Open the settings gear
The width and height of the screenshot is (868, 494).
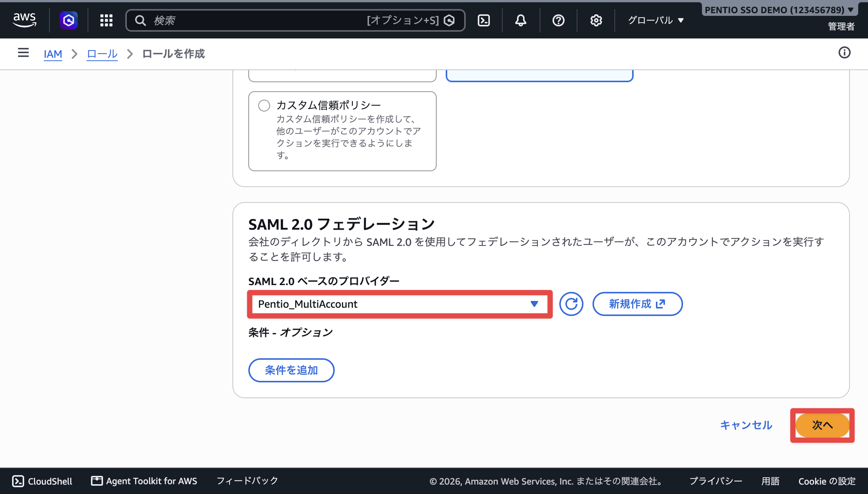596,20
